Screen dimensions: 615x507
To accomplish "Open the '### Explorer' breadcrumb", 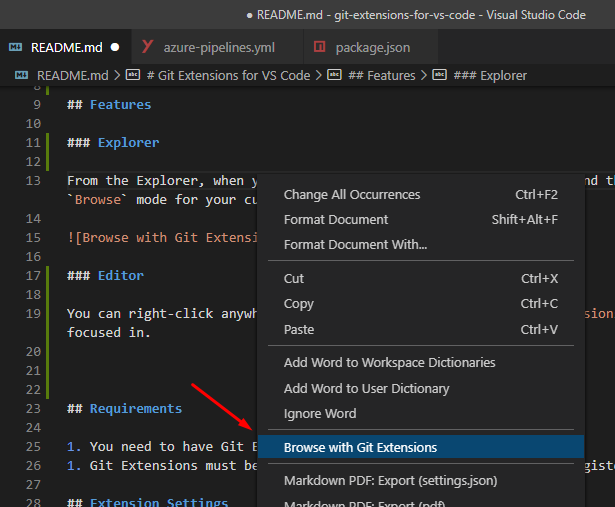I will (x=490, y=75).
